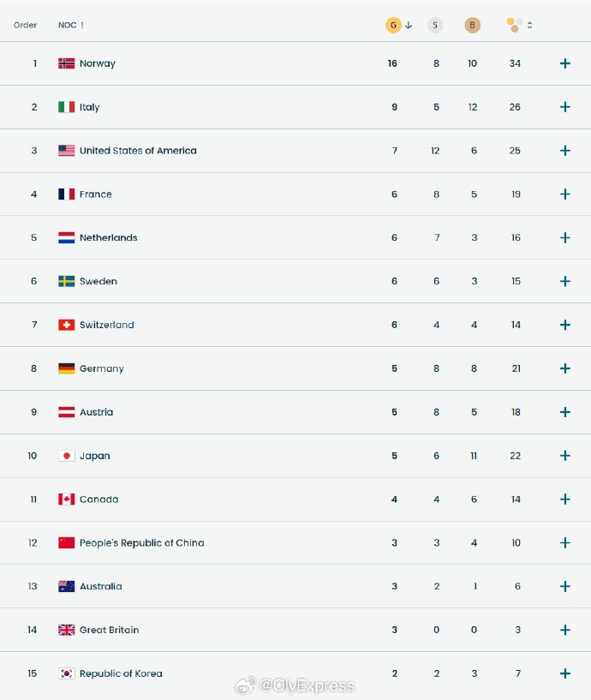Expand United States of America row
This screenshot has height=700, width=591.
click(565, 151)
